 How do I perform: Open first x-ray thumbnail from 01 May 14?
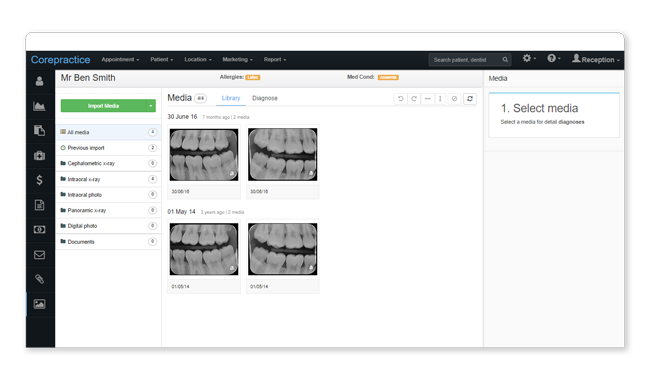pyautogui.click(x=204, y=249)
